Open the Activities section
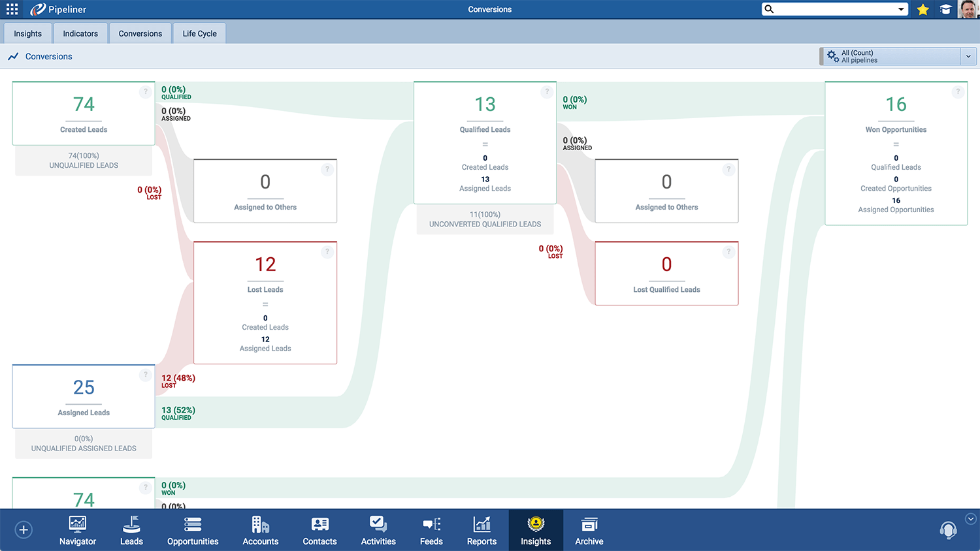 click(x=378, y=530)
